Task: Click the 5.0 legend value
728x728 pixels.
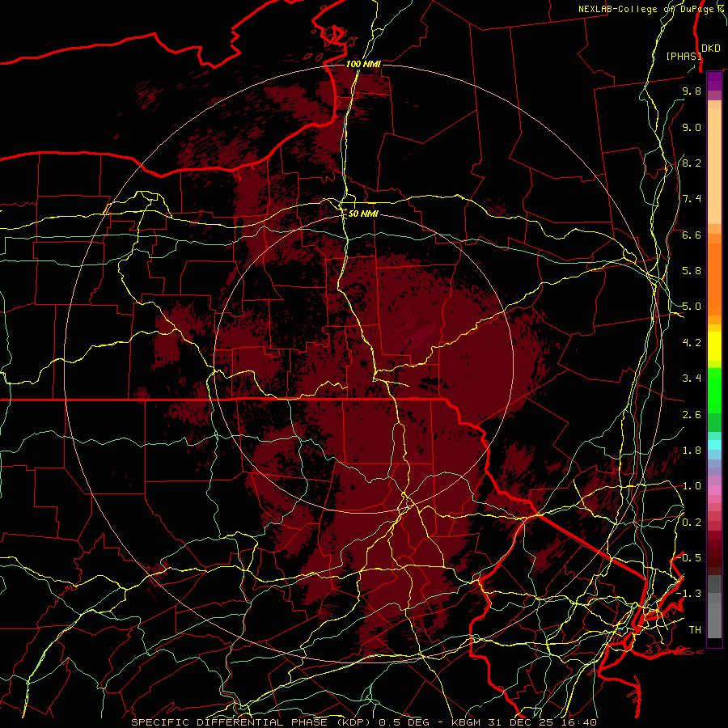Action: tap(692, 307)
